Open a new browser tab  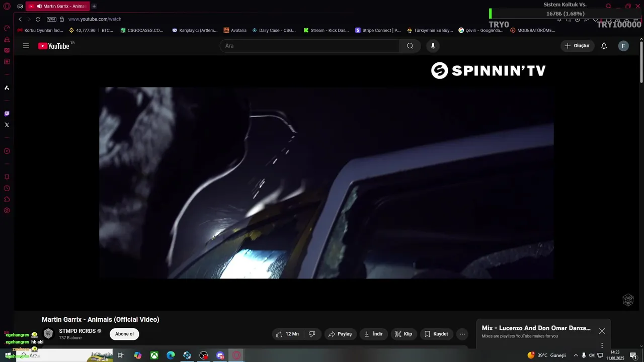(94, 6)
